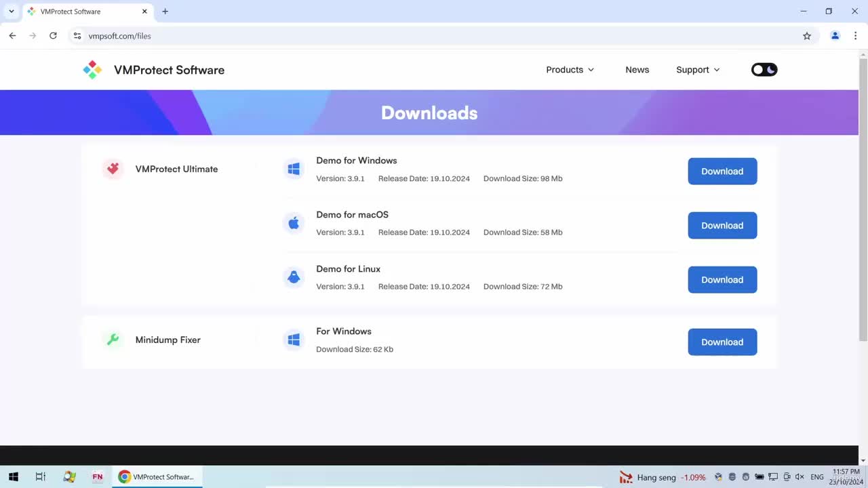This screenshot has width=868, height=488.
Task: Reload the page
Action: [53, 36]
